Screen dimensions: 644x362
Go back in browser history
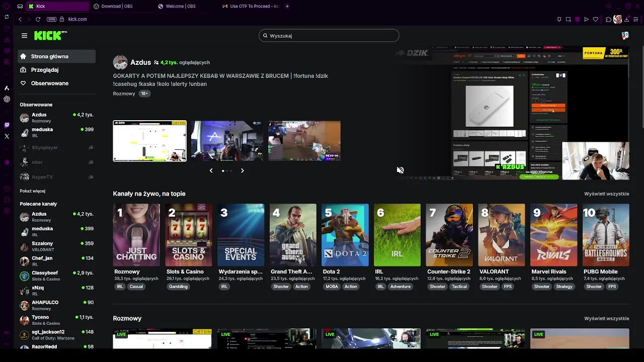coord(20,19)
